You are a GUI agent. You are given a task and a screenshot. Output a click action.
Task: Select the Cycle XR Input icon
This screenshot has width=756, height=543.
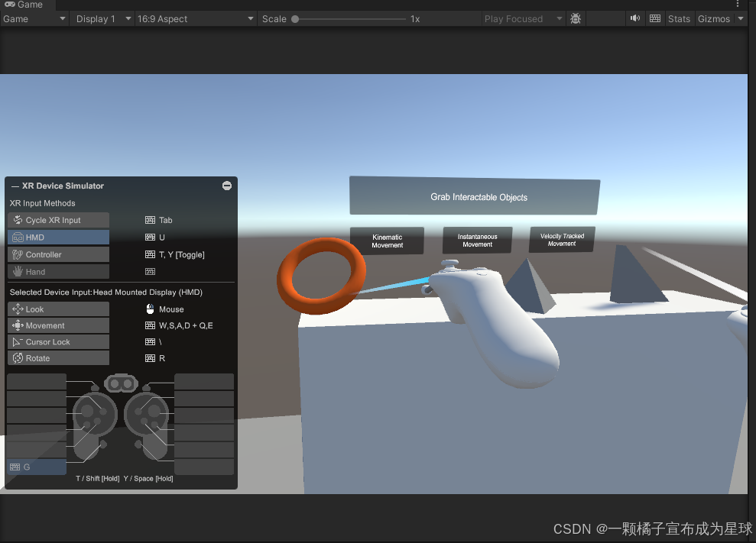tap(16, 220)
